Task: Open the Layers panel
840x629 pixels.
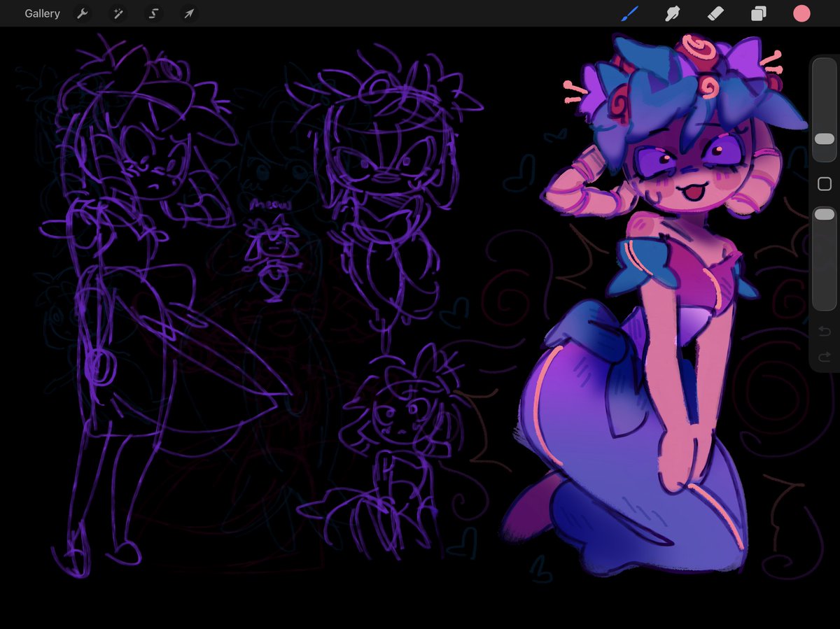Action: [758, 13]
